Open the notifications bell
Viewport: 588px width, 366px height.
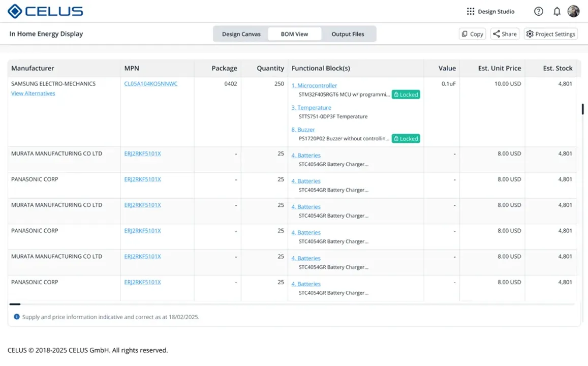point(557,12)
